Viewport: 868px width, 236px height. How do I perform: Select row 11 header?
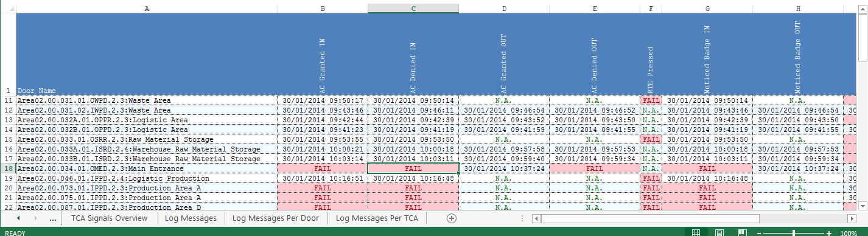pos(8,100)
